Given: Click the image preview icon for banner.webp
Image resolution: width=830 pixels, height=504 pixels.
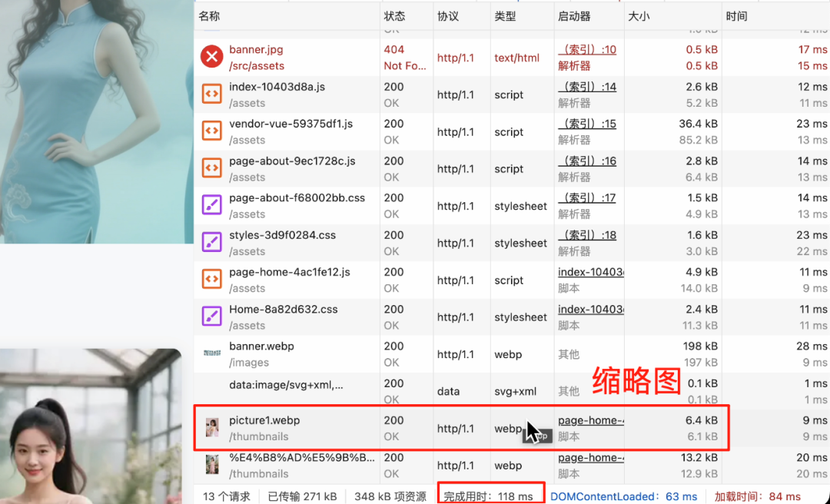Looking at the screenshot, I should point(211,354).
